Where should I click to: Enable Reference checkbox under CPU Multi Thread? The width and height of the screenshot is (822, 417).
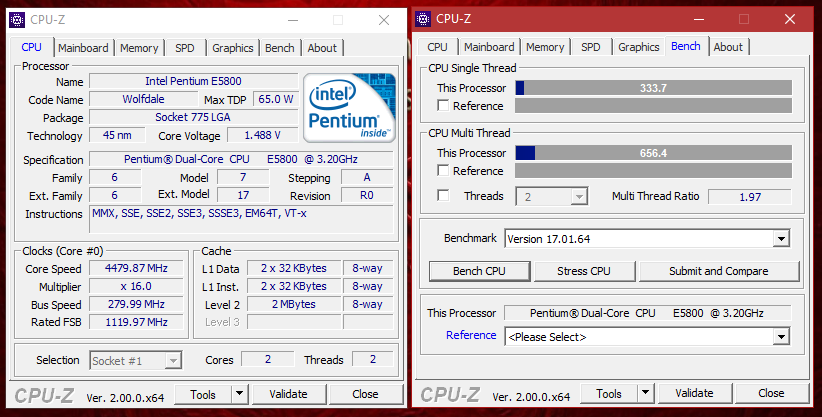pos(443,170)
